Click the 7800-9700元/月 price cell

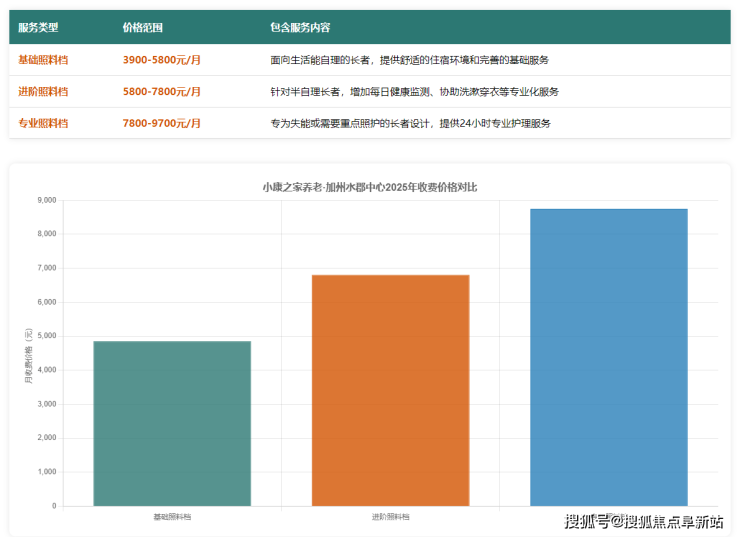click(162, 124)
